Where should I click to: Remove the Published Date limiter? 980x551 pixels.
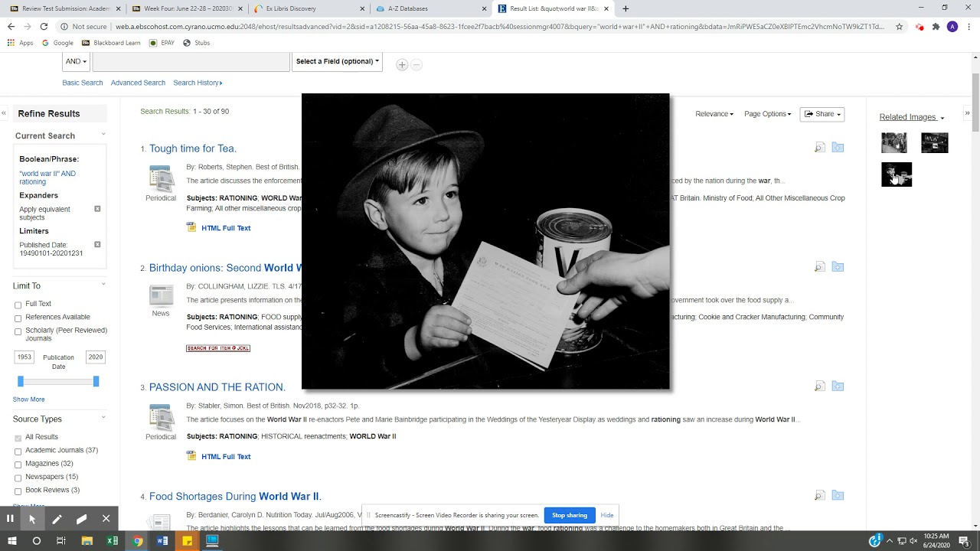[97, 245]
